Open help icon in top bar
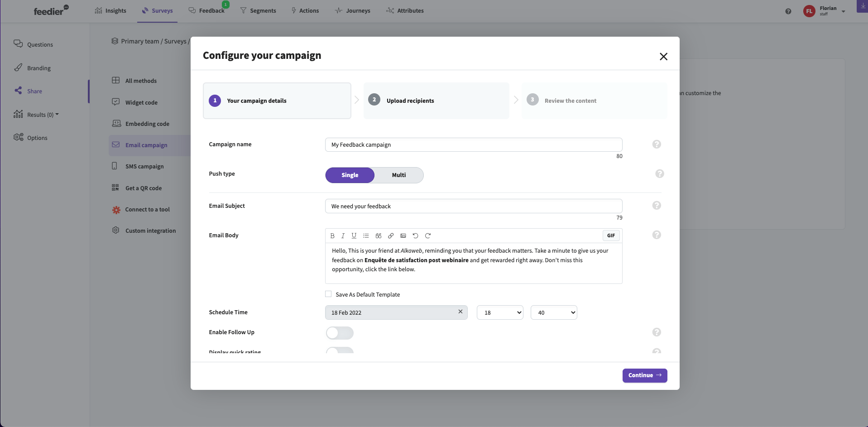 pyautogui.click(x=788, y=11)
